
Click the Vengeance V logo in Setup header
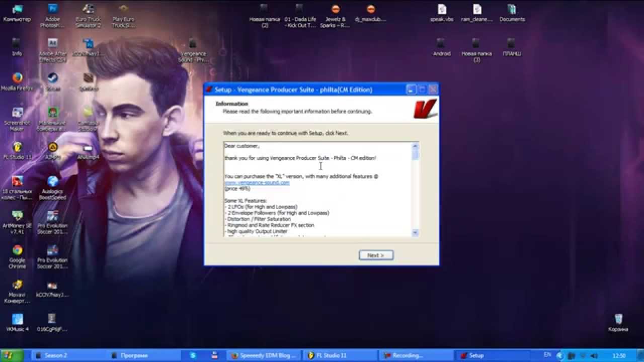coord(425,109)
